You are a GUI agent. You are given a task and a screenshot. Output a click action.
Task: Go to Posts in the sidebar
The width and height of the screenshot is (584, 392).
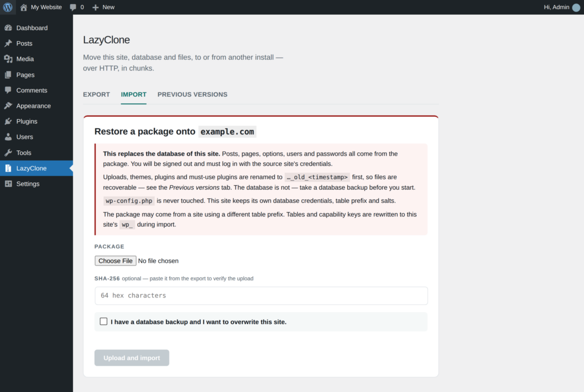[36, 43]
